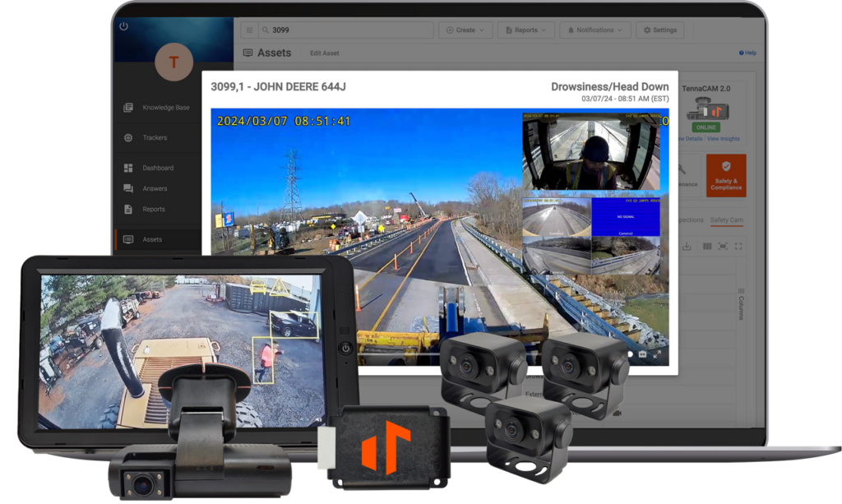Open Settings from the top bar
The width and height of the screenshot is (842, 504).
[660, 30]
